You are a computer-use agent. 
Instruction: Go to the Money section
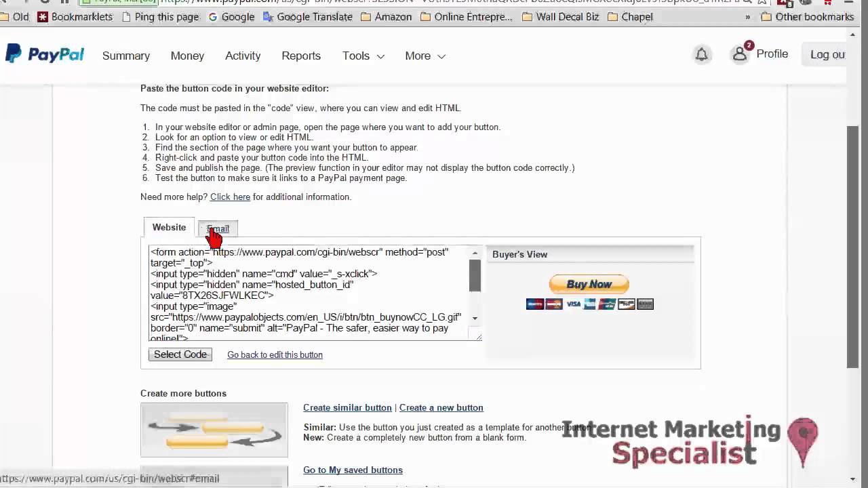(x=187, y=56)
